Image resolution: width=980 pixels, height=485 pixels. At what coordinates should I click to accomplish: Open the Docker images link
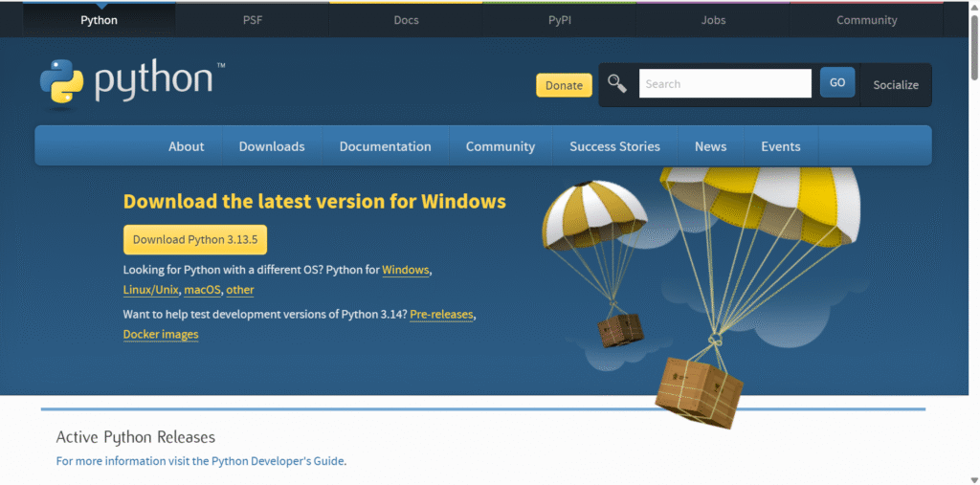tap(161, 335)
